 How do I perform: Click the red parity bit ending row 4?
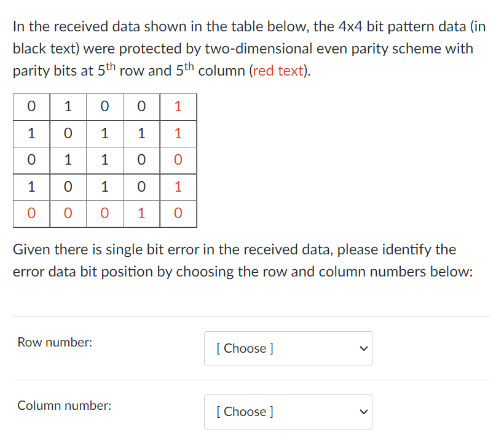pyautogui.click(x=178, y=187)
